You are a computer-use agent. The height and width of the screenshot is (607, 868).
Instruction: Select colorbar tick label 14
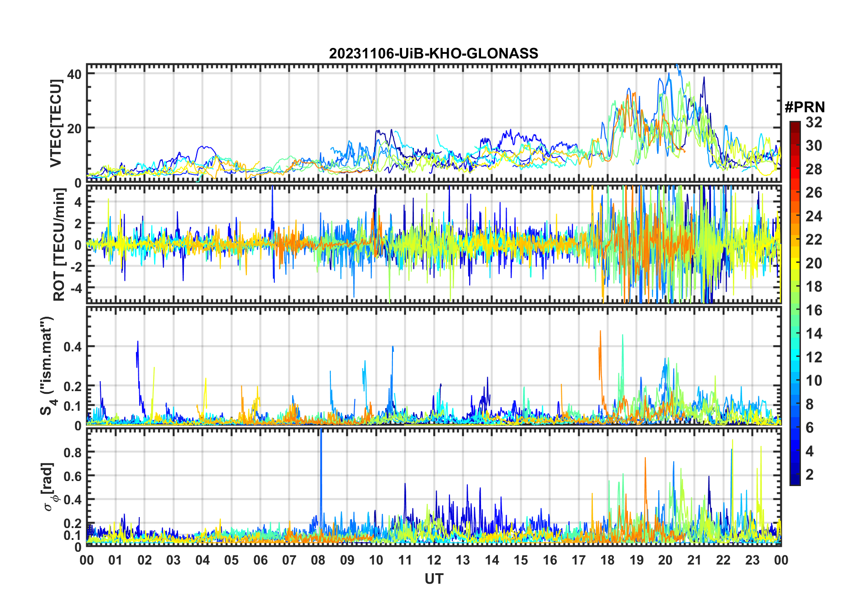[x=814, y=334]
